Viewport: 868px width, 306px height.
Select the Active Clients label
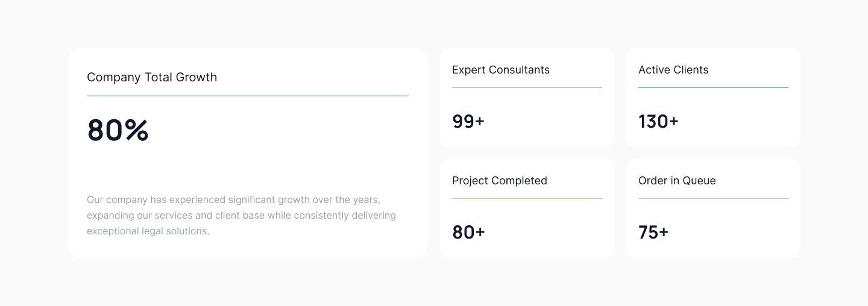click(673, 70)
